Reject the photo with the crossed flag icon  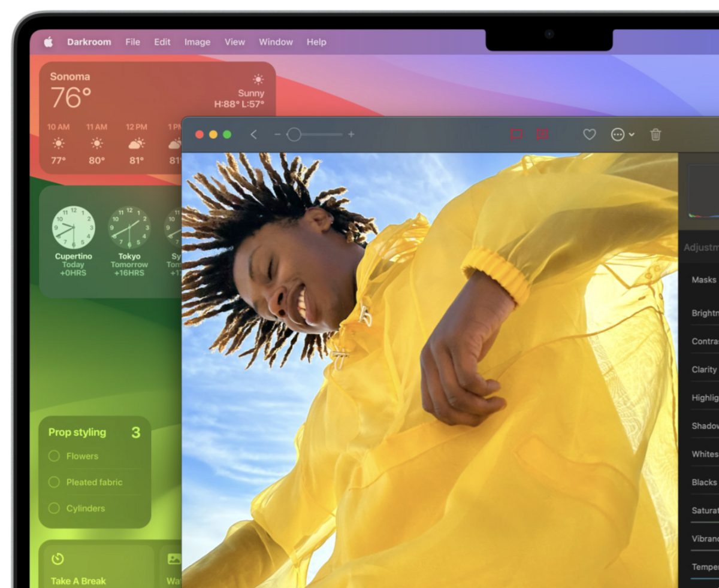542,135
